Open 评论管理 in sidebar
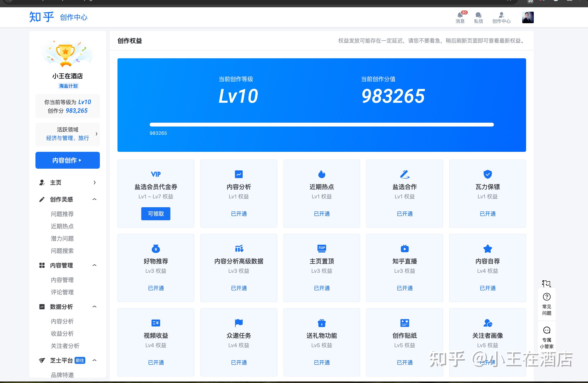 coord(62,292)
